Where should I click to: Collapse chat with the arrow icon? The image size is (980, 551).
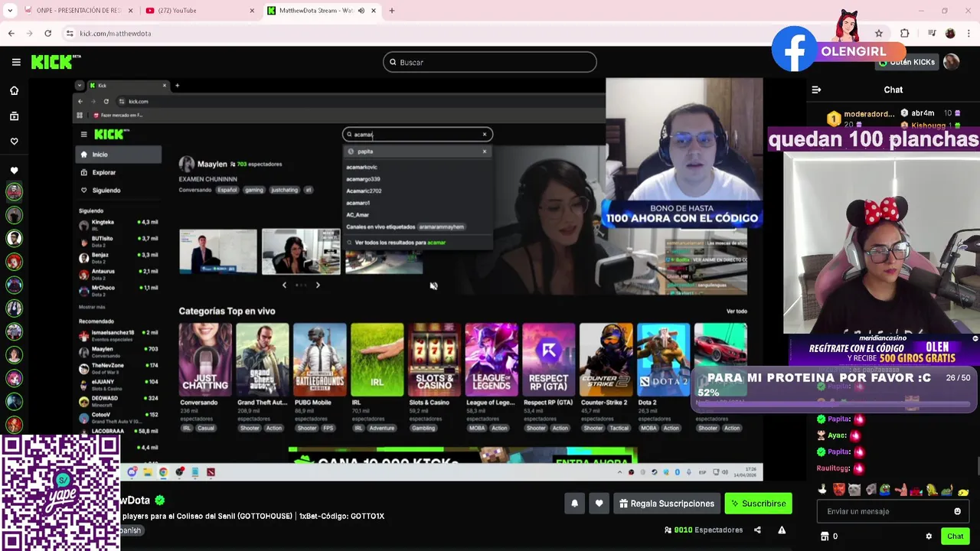click(816, 90)
